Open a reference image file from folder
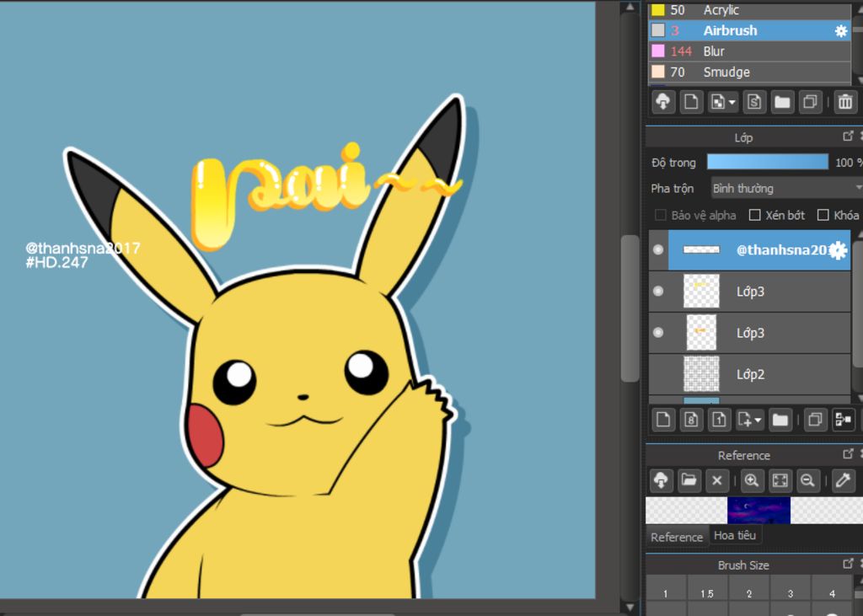Viewport: 863px width, 616px height. pos(689,480)
